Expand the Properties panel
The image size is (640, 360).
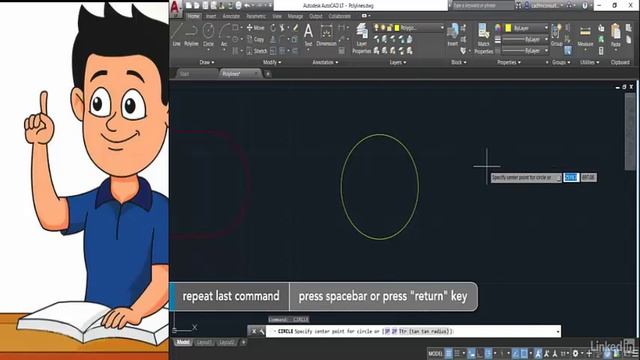[509, 62]
